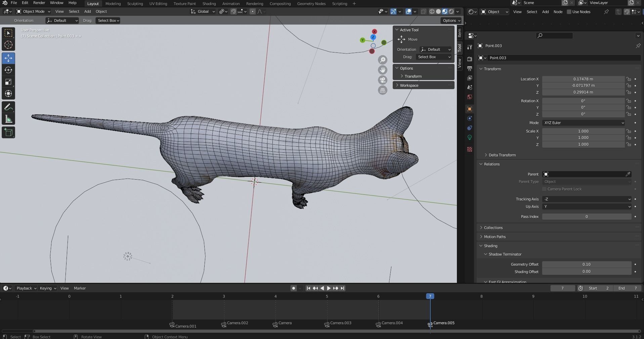Jump to timeline start frame
The image size is (644, 339).
click(308, 288)
